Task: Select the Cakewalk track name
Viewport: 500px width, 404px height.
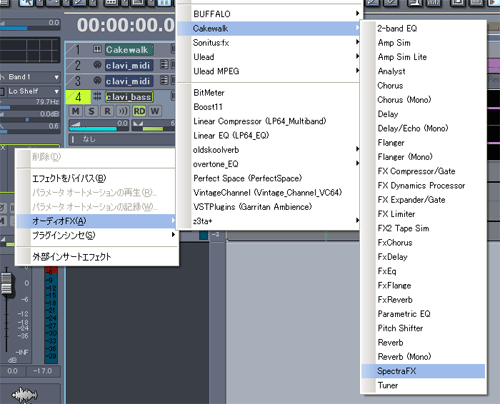Action: coord(129,50)
